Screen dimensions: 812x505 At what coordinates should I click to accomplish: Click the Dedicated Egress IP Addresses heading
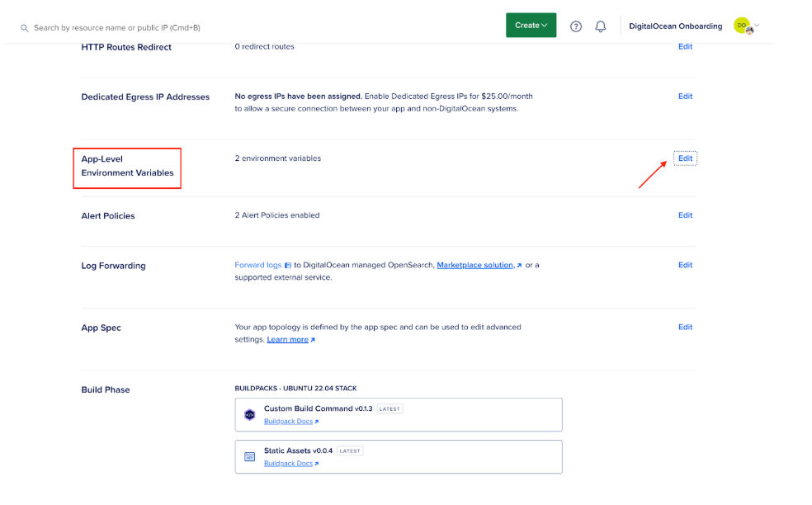pyautogui.click(x=145, y=97)
